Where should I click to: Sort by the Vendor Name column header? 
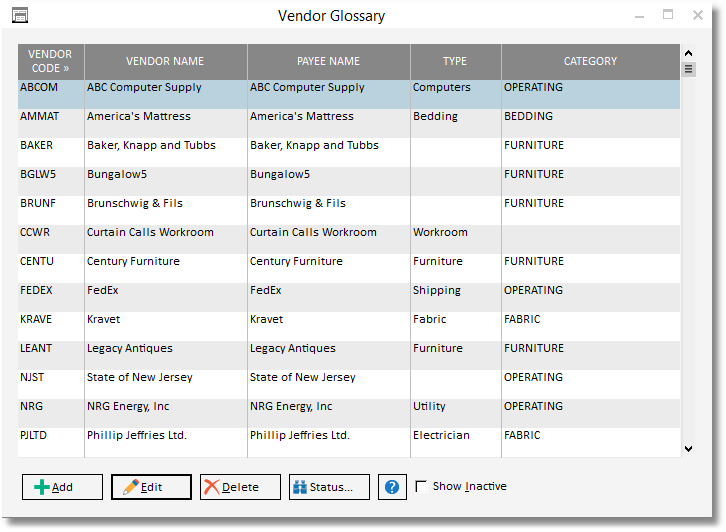(x=166, y=61)
